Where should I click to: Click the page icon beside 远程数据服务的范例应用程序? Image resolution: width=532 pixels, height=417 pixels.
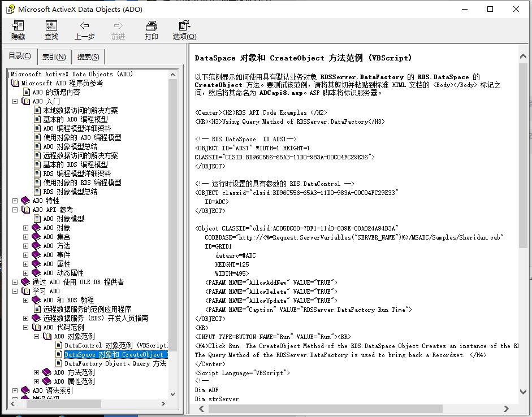(x=37, y=309)
